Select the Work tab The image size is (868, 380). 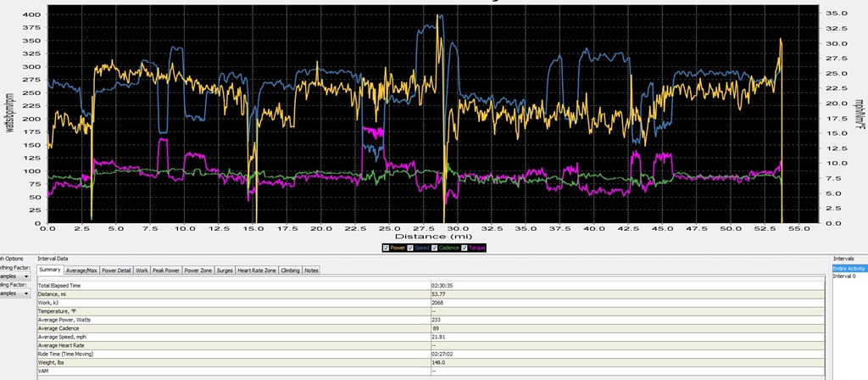142,271
